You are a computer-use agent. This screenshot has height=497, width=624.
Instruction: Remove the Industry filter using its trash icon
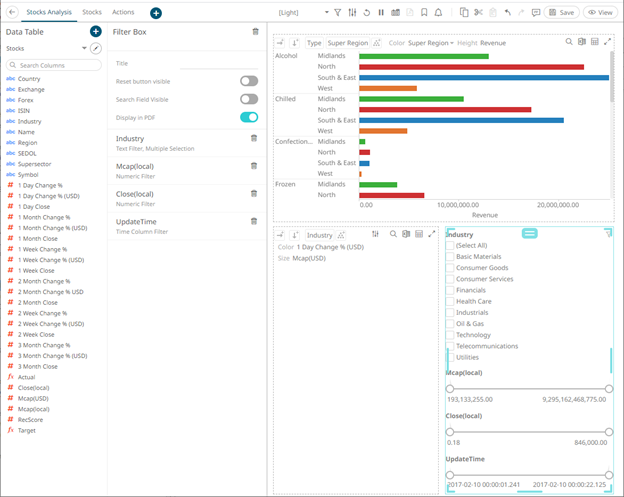tap(256, 139)
